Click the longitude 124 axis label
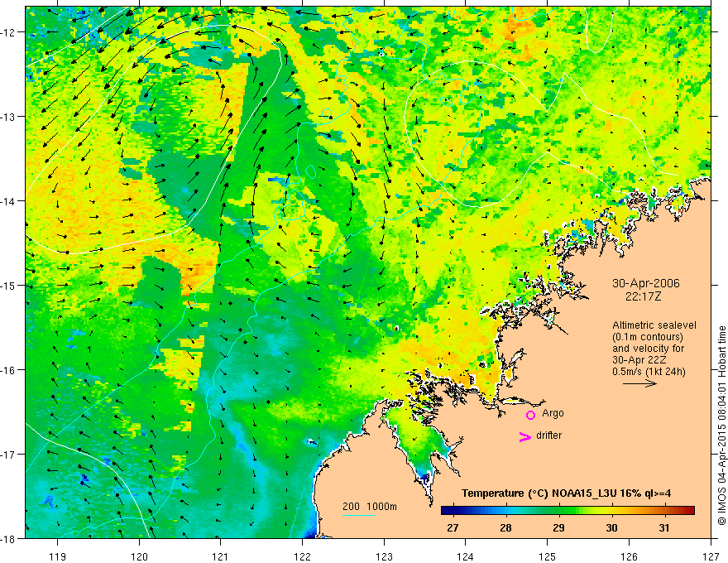This screenshot has height=563, width=728. point(466,556)
